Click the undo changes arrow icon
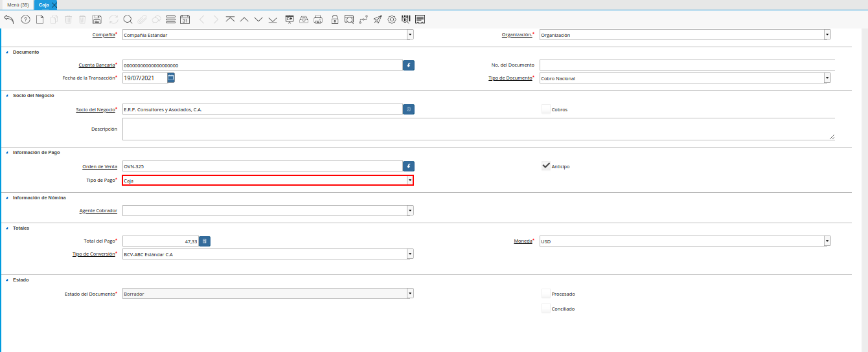868x352 pixels. (9, 19)
